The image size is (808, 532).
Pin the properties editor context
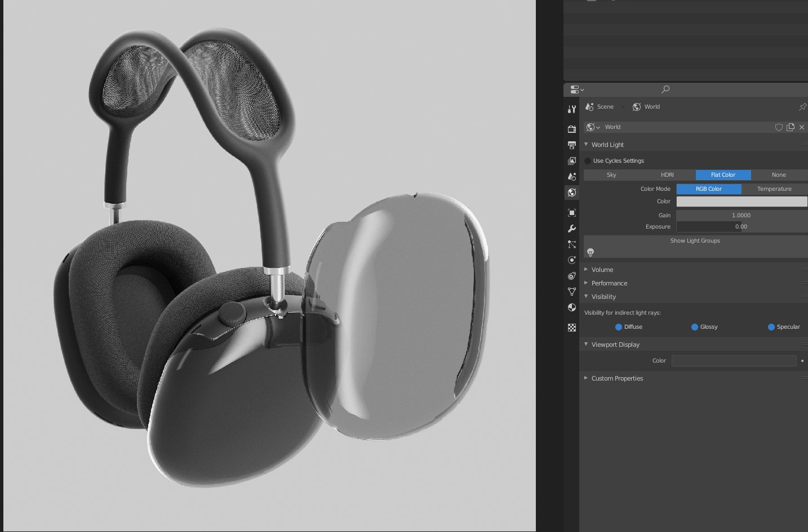[x=802, y=107]
